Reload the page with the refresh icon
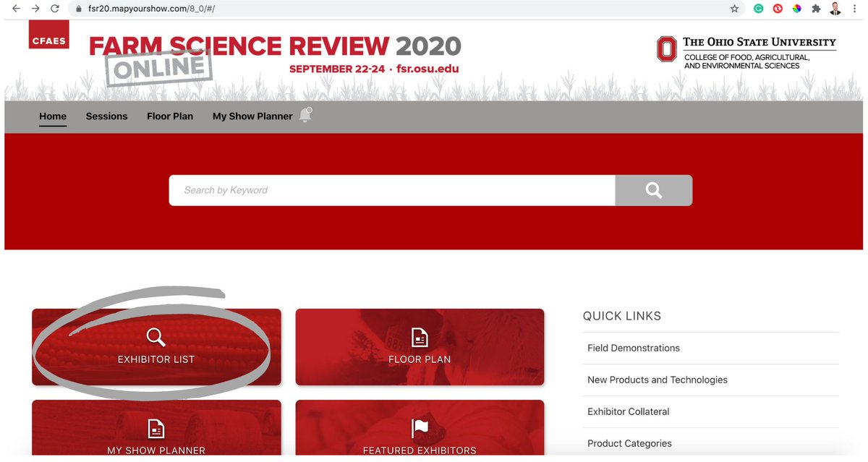Image resolution: width=868 pixels, height=462 pixels. 54,9
